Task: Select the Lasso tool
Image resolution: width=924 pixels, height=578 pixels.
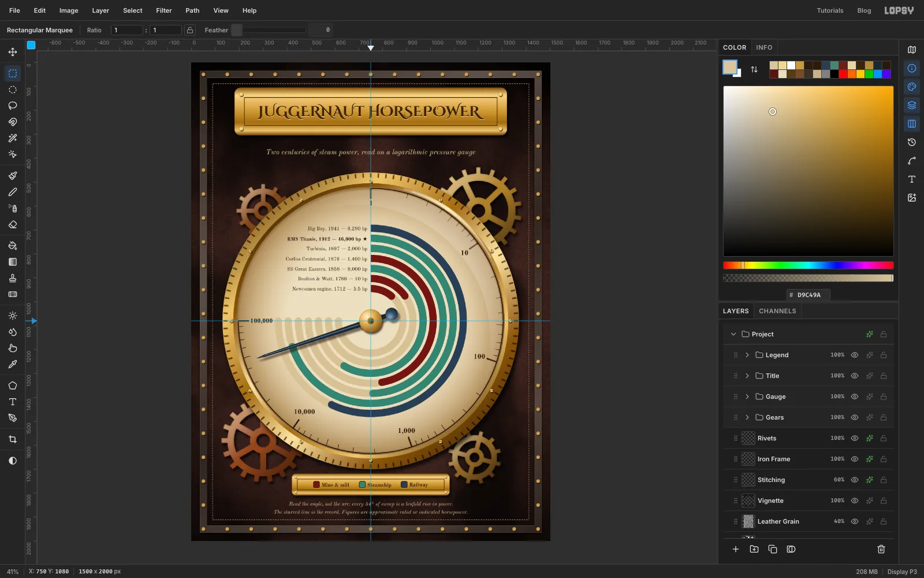Action: pyautogui.click(x=13, y=106)
